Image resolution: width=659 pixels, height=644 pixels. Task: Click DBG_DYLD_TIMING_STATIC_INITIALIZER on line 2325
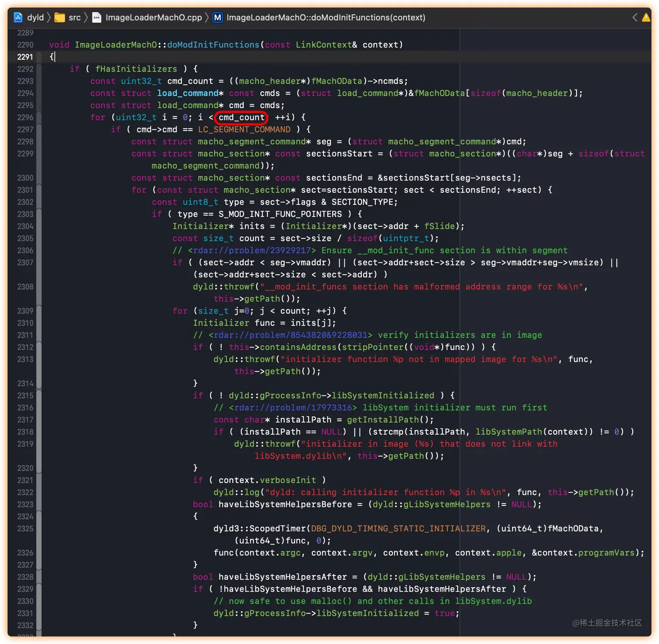[x=398, y=528]
